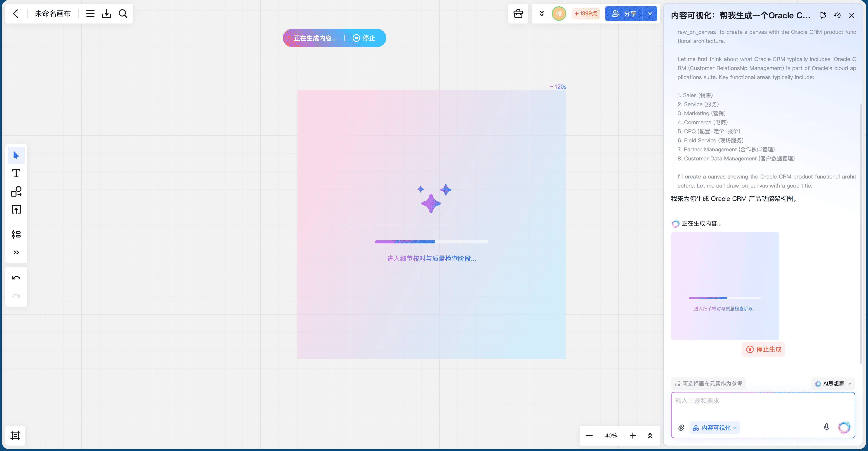Select the Shapes tool

point(16,191)
